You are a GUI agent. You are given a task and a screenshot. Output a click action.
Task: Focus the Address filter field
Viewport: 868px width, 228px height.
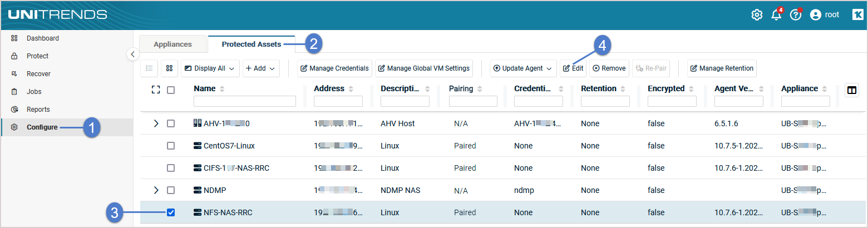[338, 101]
